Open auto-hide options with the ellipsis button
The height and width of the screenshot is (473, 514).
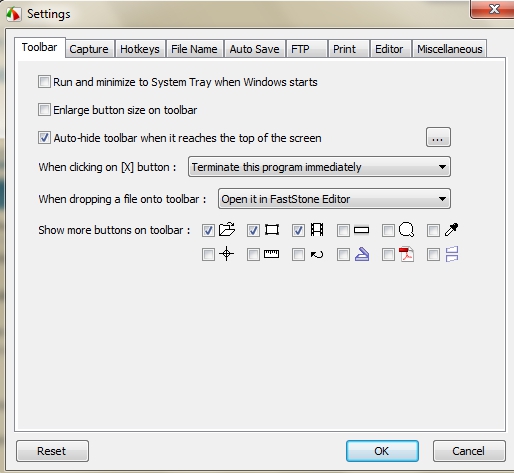pyautogui.click(x=438, y=137)
